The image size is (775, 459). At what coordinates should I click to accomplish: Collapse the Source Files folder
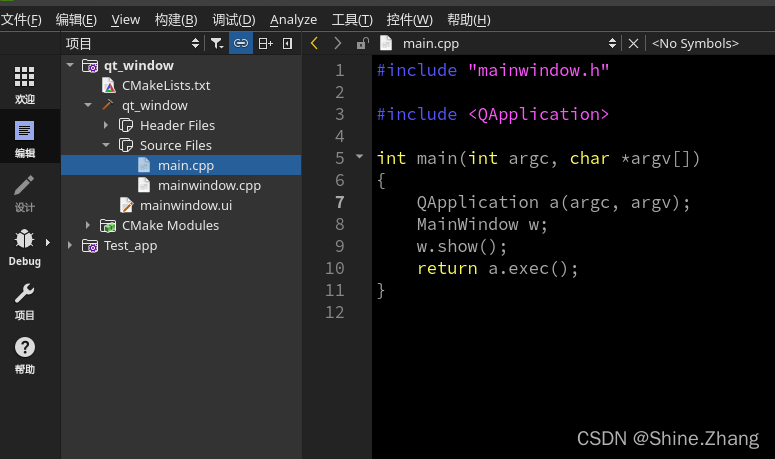(106, 145)
